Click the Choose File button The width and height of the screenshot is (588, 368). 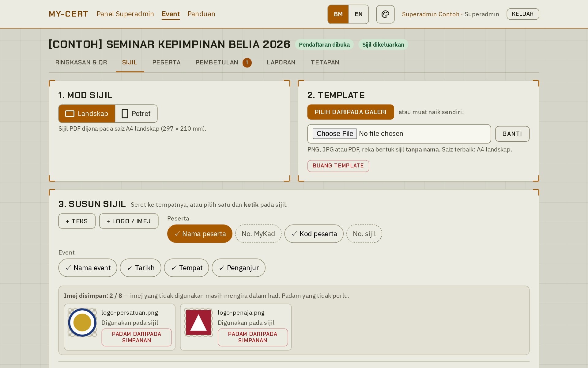(335, 134)
